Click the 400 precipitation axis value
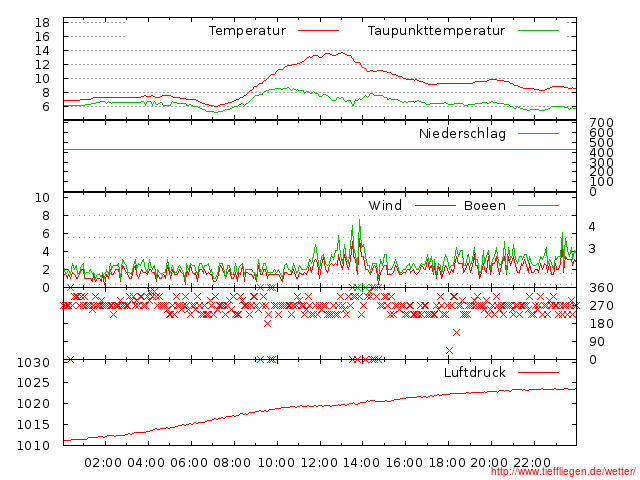Screen dimensions: 640x480 point(601,153)
